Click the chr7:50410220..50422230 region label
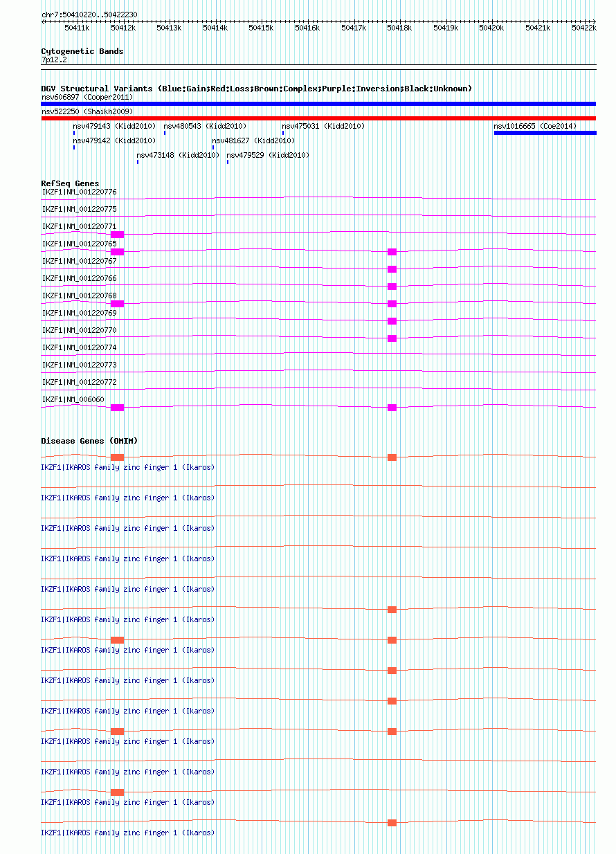 [x=89, y=15]
